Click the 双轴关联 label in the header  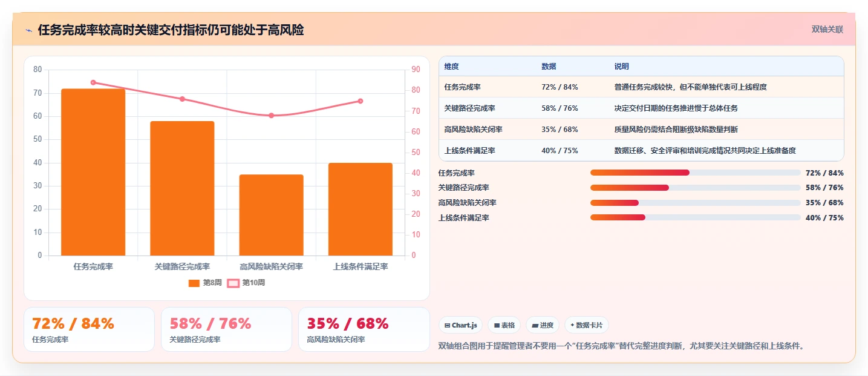tap(827, 29)
